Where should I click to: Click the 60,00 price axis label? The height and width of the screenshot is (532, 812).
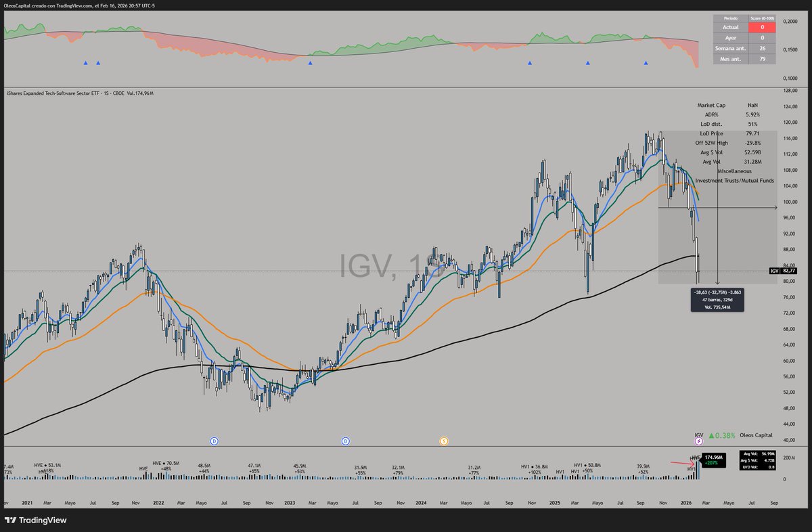(x=790, y=361)
